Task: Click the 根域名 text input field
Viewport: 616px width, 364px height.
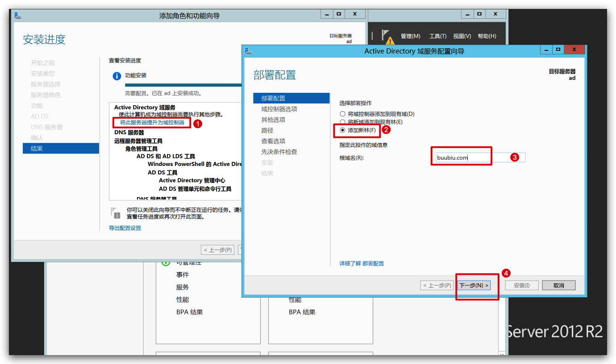Action: click(x=480, y=157)
